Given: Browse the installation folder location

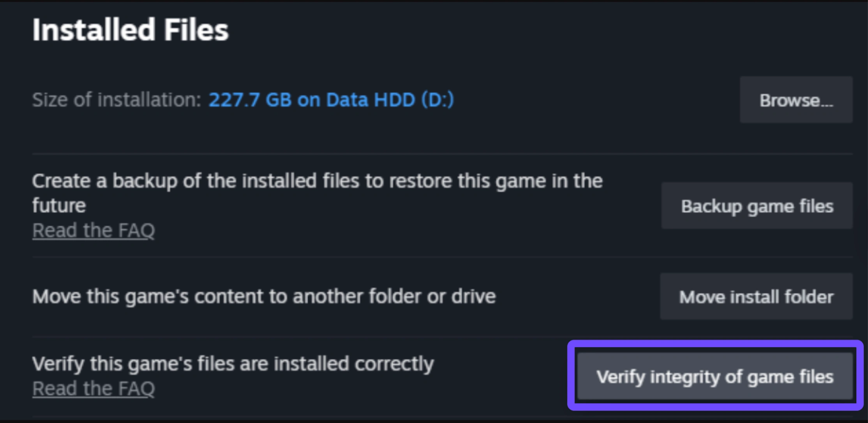Looking at the screenshot, I should (x=796, y=100).
